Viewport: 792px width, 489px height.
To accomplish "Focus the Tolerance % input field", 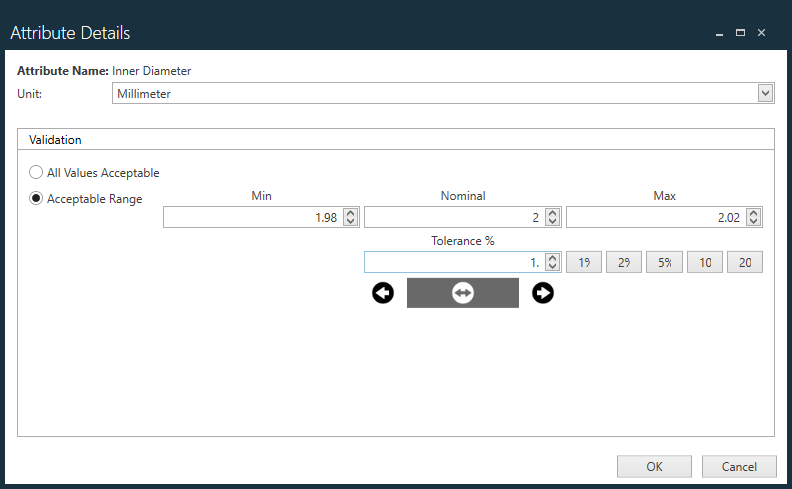I will [452, 262].
